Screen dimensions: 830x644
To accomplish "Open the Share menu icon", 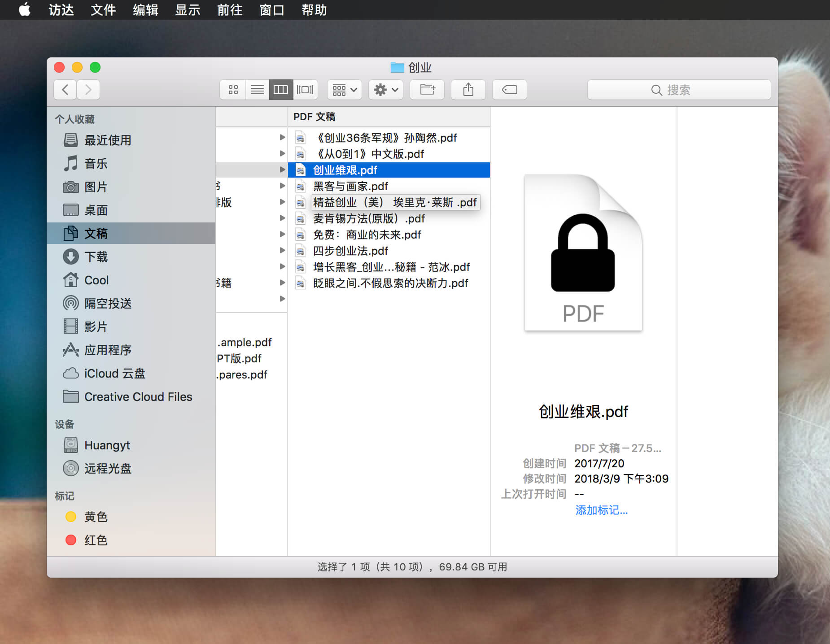I will pos(468,90).
